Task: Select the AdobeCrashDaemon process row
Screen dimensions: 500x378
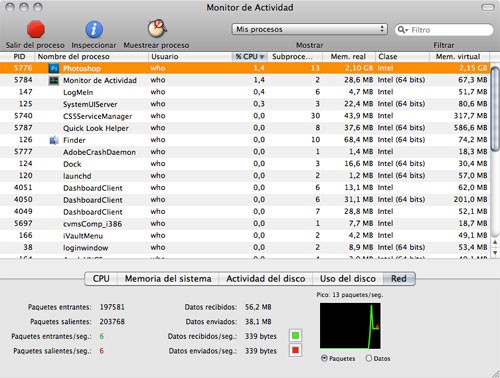Action: 245,152
